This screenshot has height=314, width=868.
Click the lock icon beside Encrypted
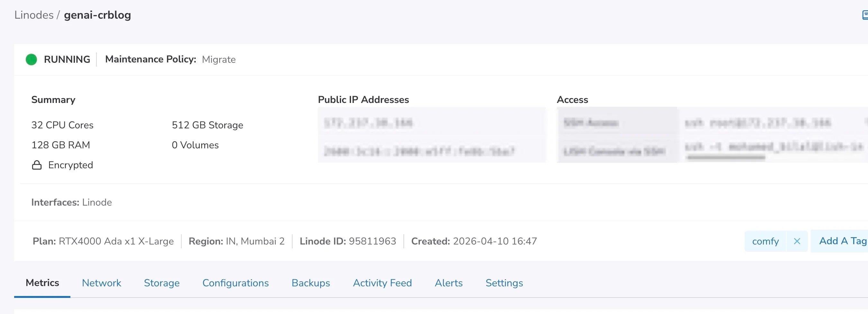pos(37,165)
